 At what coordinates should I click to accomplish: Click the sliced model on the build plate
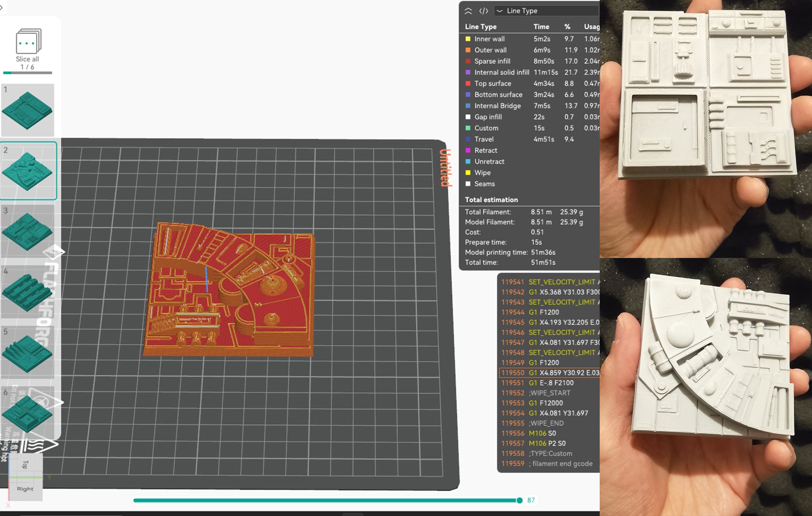pyautogui.click(x=230, y=289)
